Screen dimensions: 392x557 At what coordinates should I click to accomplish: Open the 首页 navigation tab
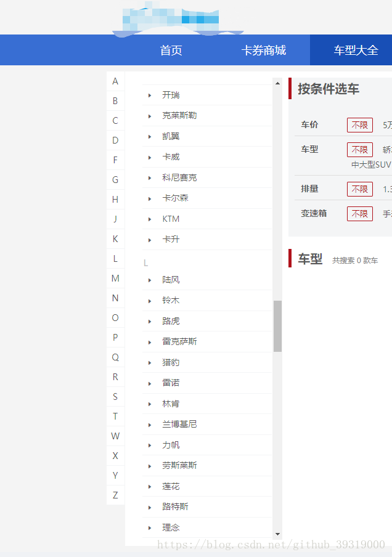(171, 50)
